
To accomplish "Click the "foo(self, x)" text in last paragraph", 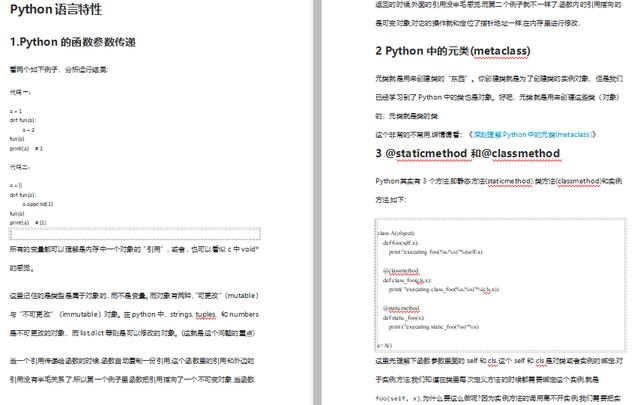I will [x=397, y=398].
